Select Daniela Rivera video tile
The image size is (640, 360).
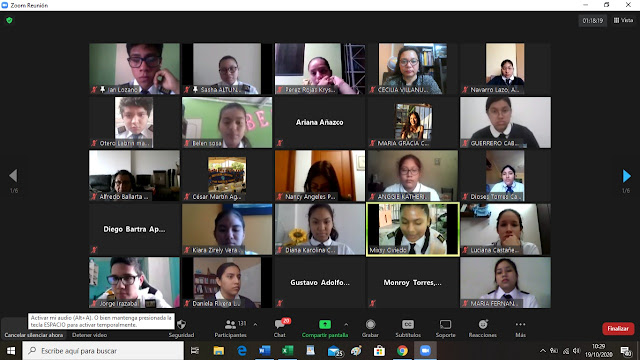click(x=227, y=282)
